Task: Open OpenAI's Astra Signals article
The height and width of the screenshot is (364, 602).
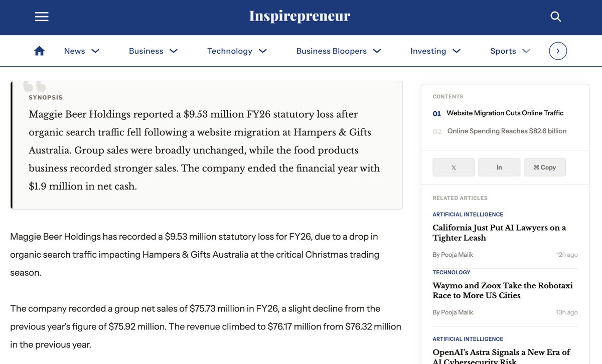Action: pos(502,355)
